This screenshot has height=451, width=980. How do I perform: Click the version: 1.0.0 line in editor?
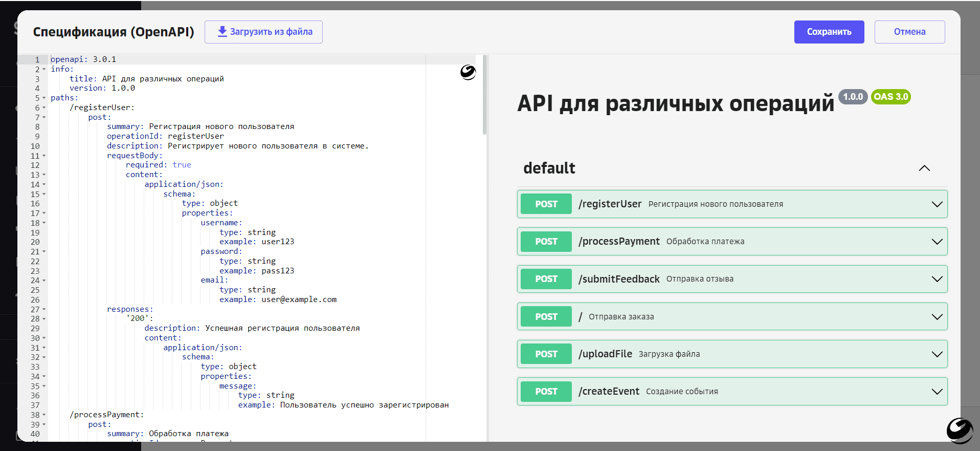tap(102, 88)
